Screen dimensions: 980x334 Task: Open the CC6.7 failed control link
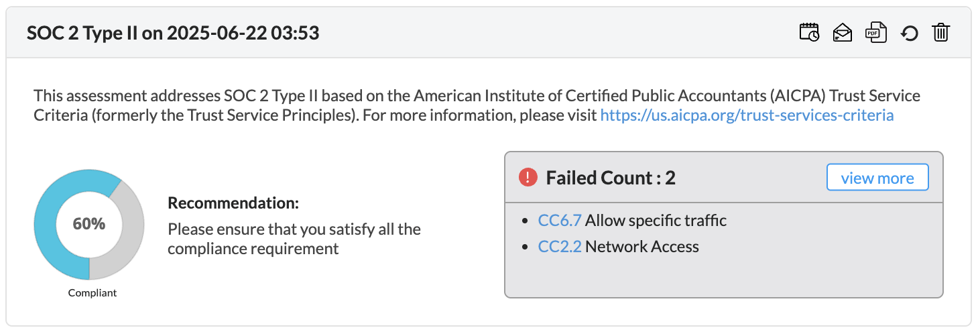point(560,221)
